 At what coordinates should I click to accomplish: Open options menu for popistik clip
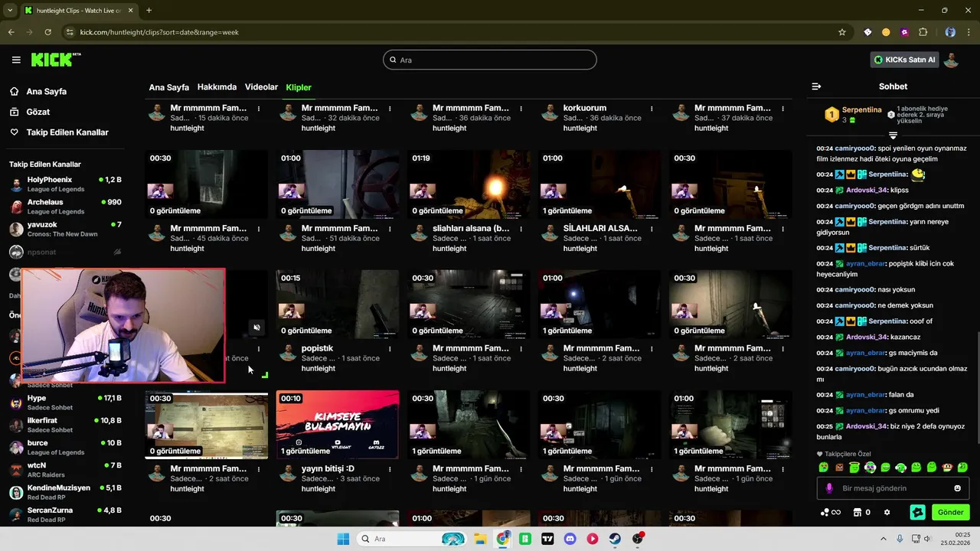click(390, 349)
